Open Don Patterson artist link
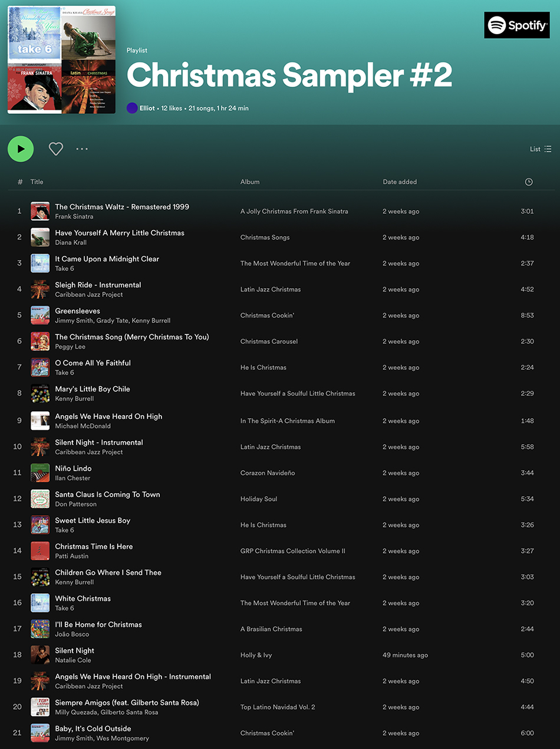 coord(76,504)
